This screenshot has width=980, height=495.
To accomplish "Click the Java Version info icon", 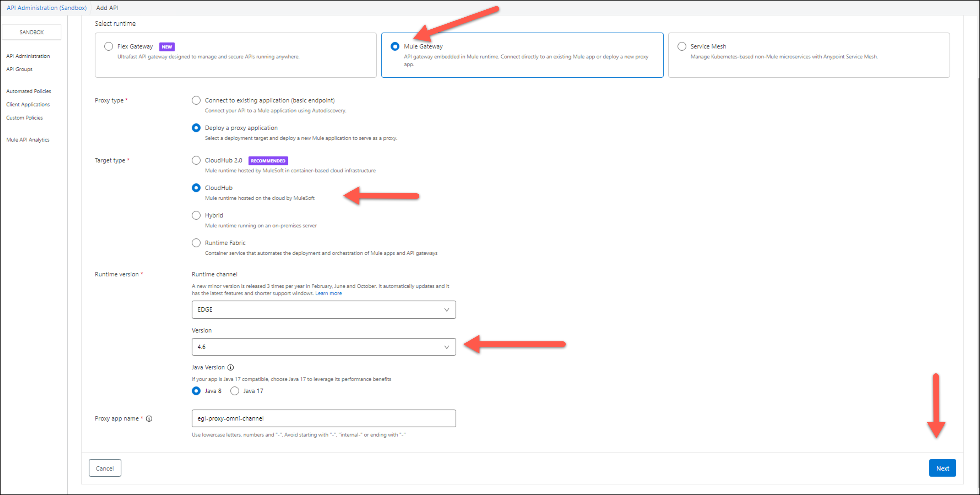I will [231, 367].
